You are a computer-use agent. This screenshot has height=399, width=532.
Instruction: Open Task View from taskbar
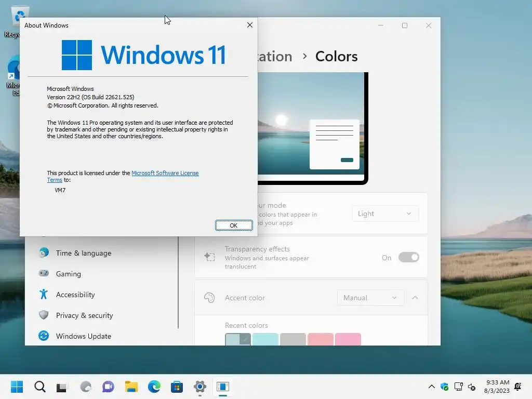(62, 387)
